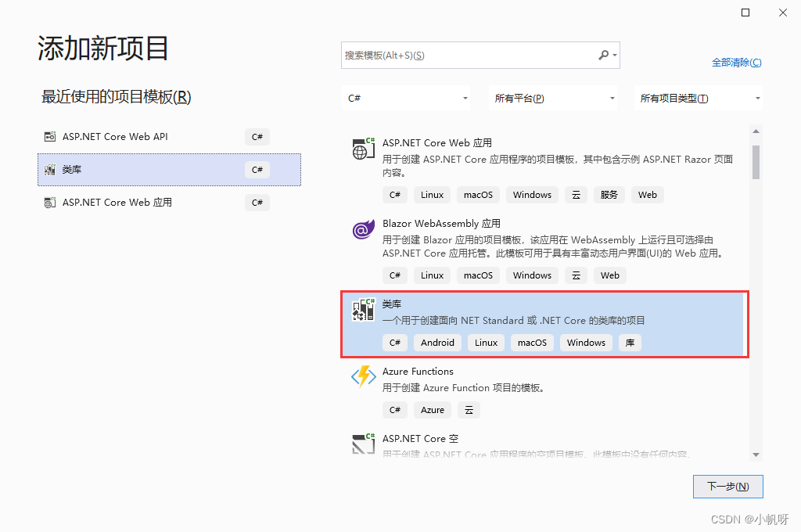801x532 pixels.
Task: Click the template list scrollbar thumb
Action: (756, 162)
